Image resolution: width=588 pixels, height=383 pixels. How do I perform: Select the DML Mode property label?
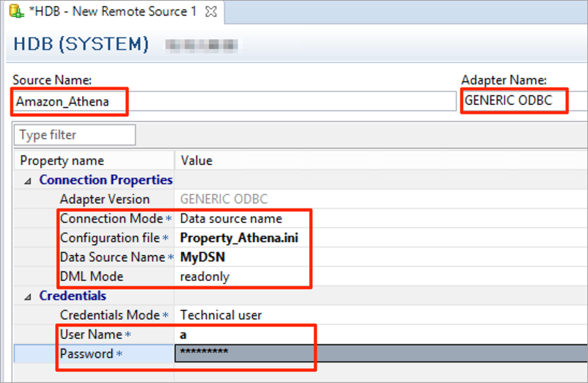[x=92, y=277]
